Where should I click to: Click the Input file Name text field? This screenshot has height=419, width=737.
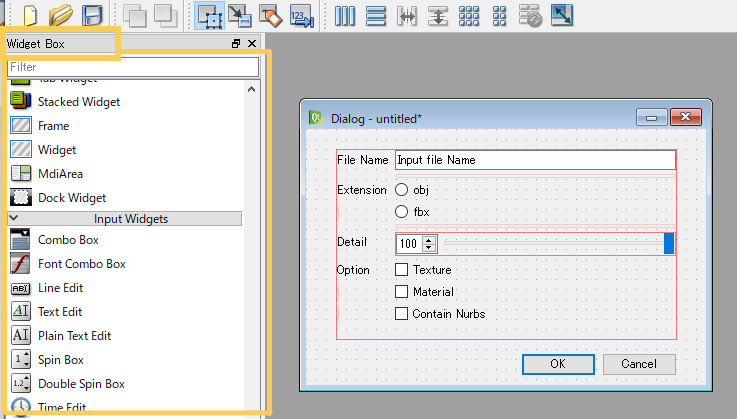coord(535,160)
